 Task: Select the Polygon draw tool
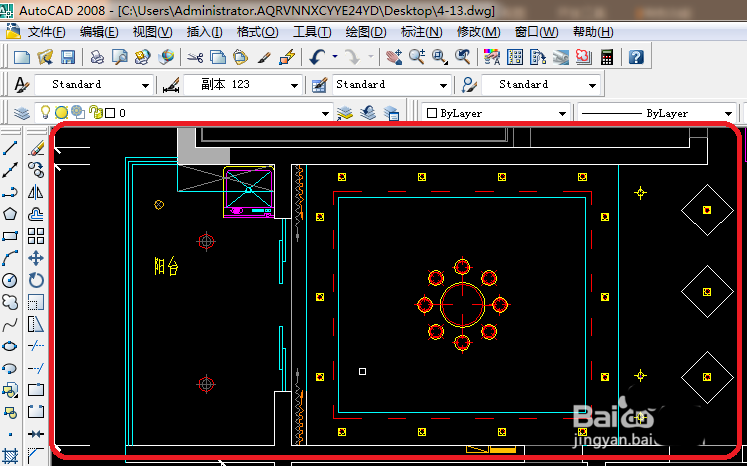pyautogui.click(x=10, y=214)
